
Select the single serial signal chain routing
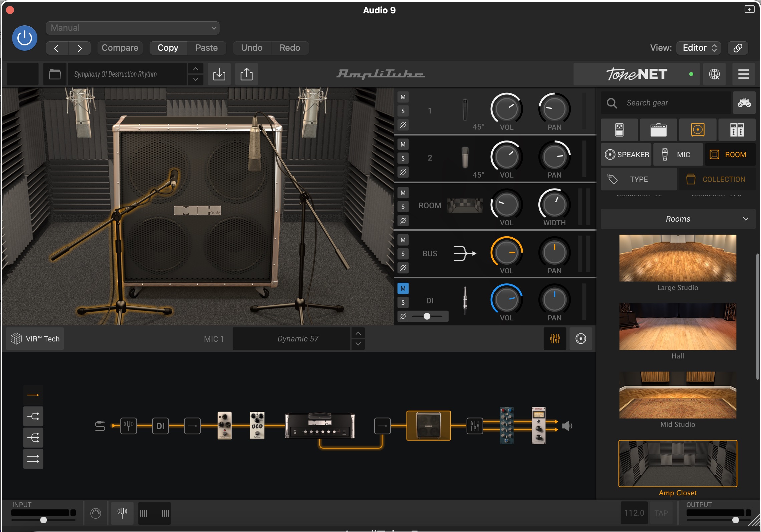tap(33, 395)
